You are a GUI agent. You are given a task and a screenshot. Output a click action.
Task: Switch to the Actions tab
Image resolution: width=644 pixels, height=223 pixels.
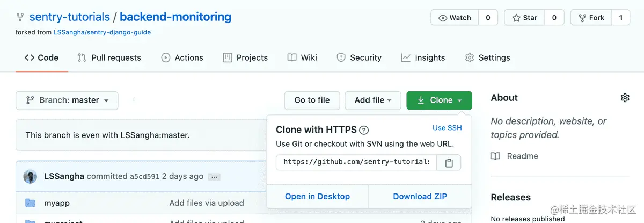coord(182,57)
